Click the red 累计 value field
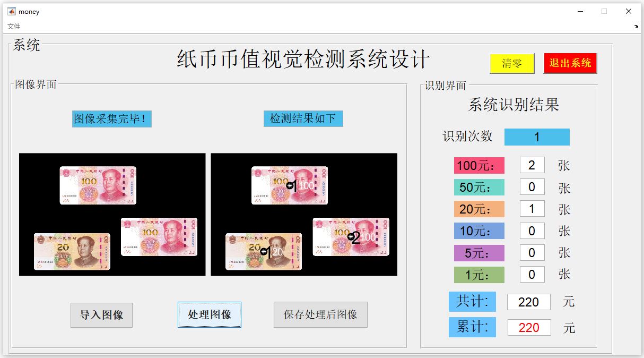Image resolution: width=644 pixels, height=358 pixels. [x=529, y=327]
